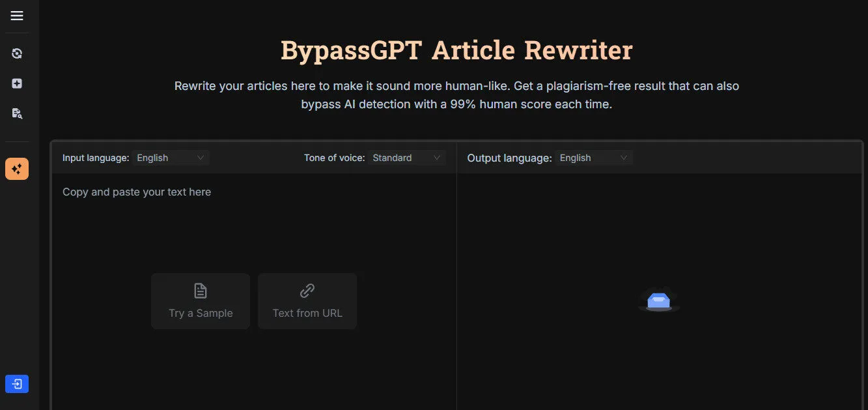Click the Text from URL button
Screen dimensions: 868x410
click(x=307, y=301)
